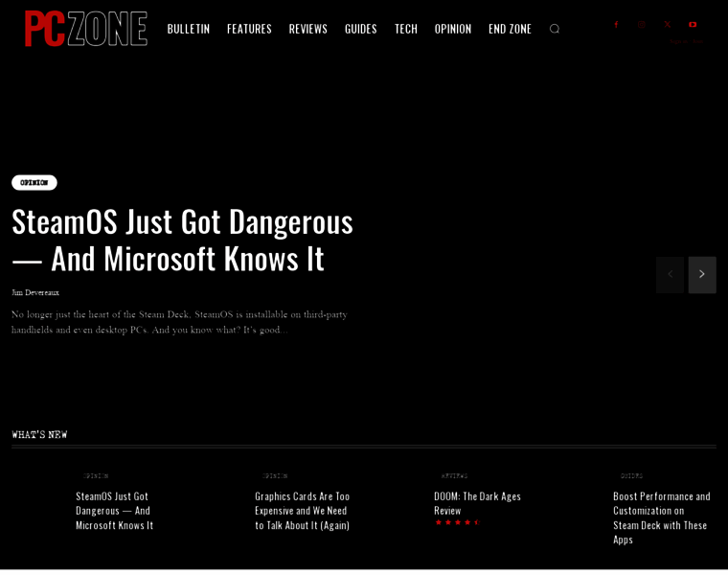Open the Instagram social icon

coord(642,24)
